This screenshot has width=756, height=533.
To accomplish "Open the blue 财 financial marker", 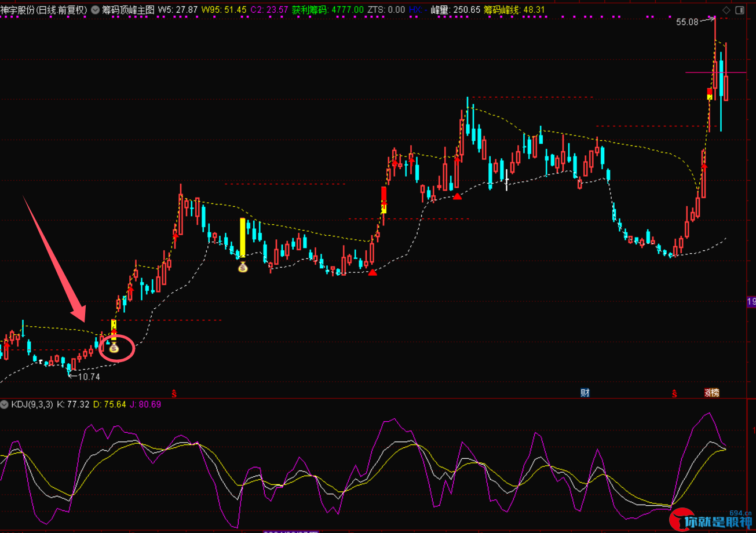I will pyautogui.click(x=585, y=393).
